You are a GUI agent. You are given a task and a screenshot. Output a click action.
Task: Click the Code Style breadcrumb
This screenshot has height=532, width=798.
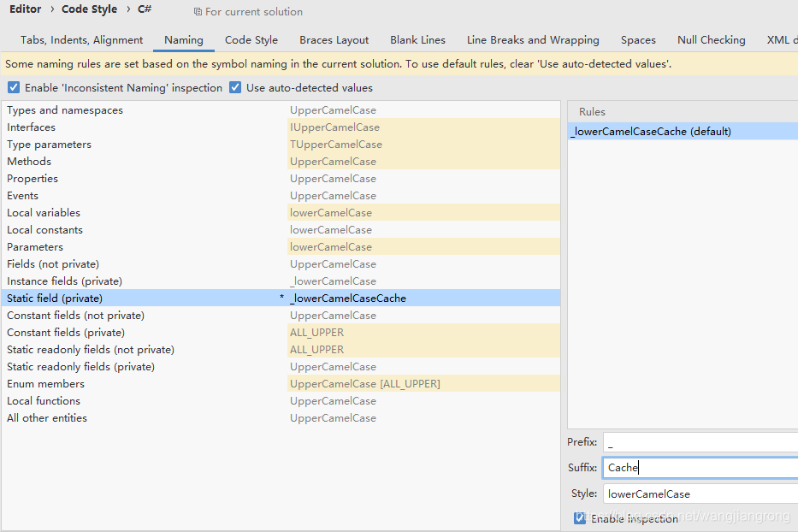pos(89,9)
